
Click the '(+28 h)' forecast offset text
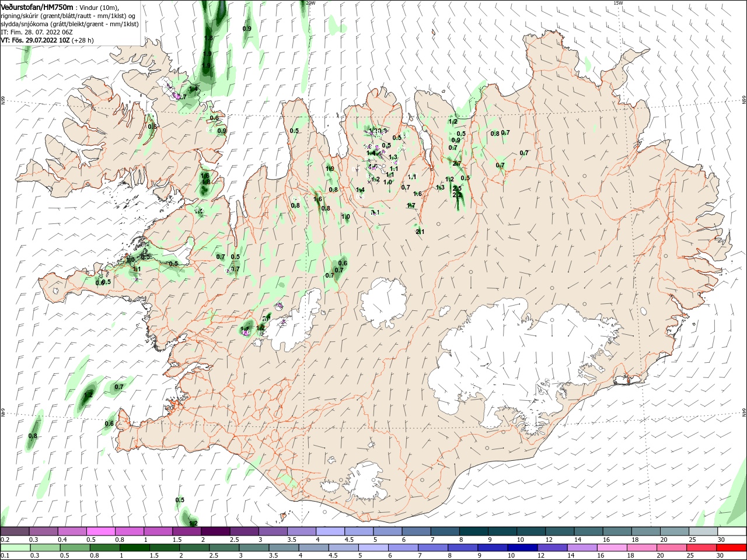(82, 40)
